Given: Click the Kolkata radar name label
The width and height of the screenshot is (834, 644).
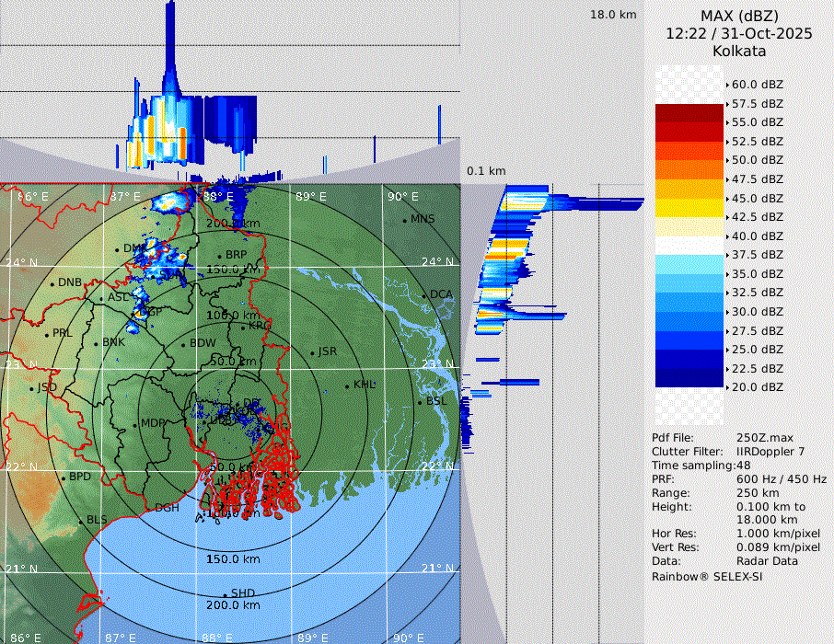Looking at the screenshot, I should (x=739, y=52).
